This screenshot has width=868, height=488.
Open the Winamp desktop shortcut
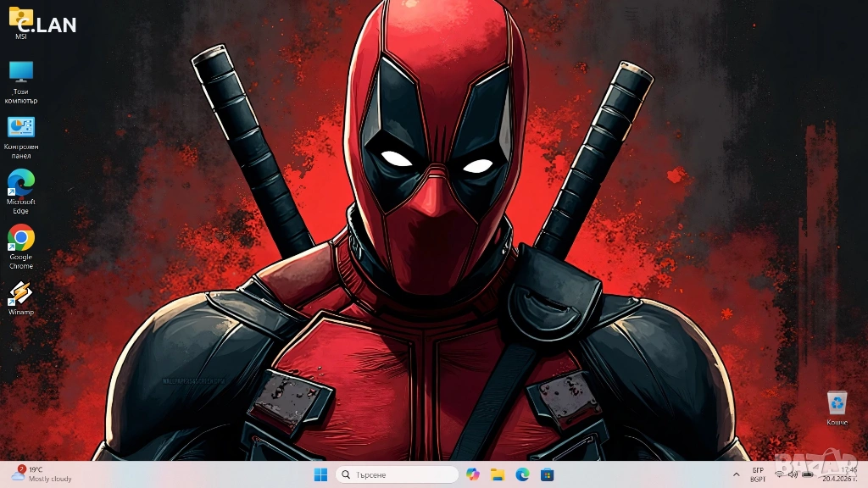click(20, 298)
